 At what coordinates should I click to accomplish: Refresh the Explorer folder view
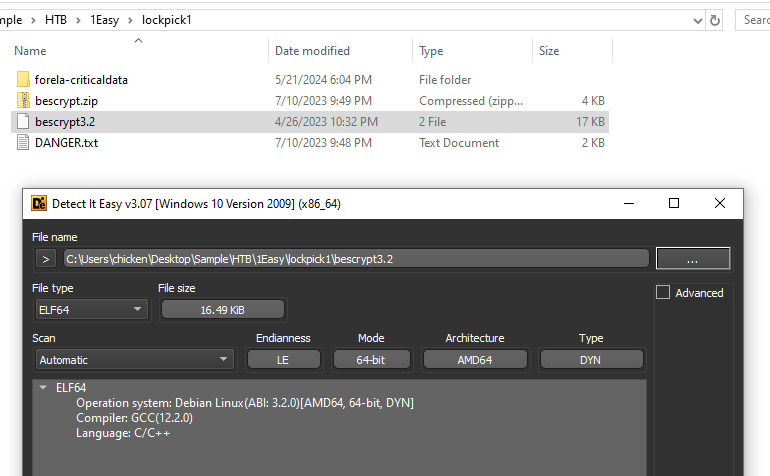pos(714,20)
